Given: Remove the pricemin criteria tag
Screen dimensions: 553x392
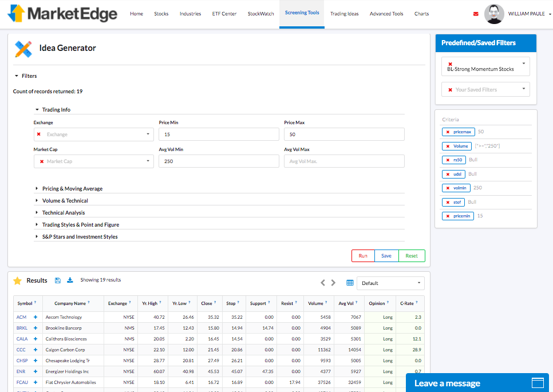Looking at the screenshot, I should click(448, 216).
